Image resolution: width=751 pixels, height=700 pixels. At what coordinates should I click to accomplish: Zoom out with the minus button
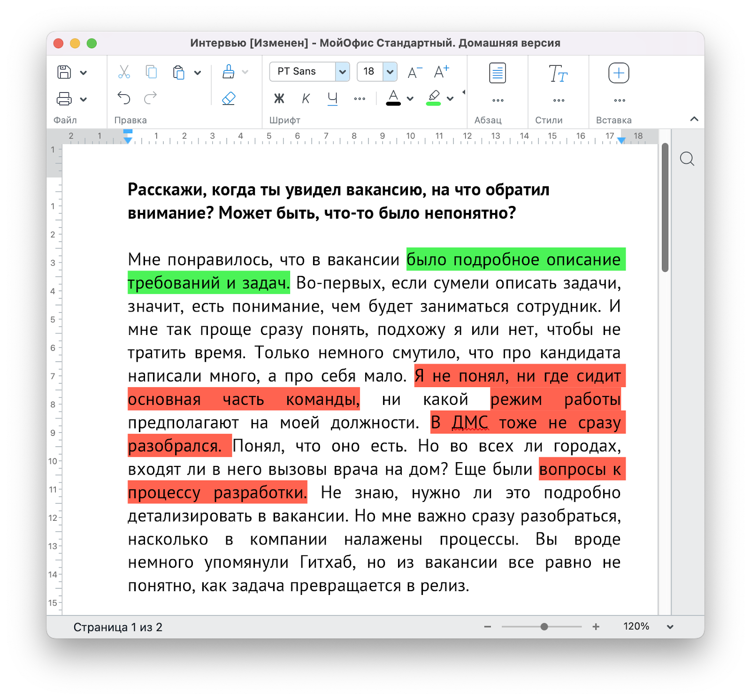coord(488,627)
